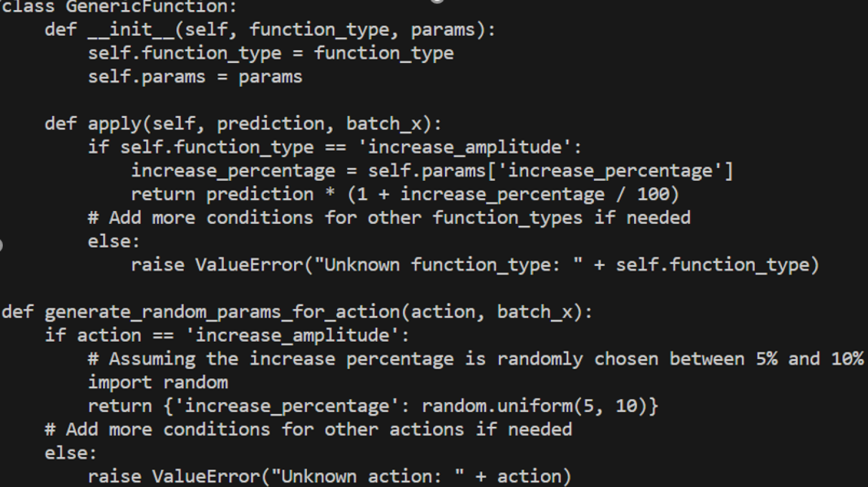Image resolution: width=868 pixels, height=487 pixels.
Task: Click the 'import random' line
Action: click(x=158, y=383)
